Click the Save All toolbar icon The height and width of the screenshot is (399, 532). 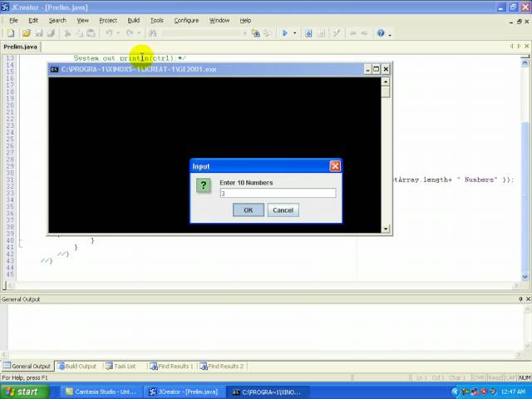[52, 33]
